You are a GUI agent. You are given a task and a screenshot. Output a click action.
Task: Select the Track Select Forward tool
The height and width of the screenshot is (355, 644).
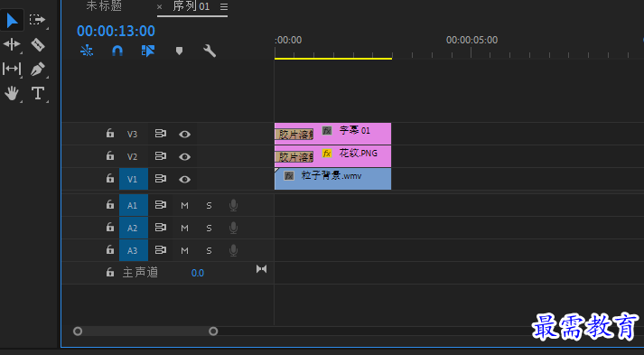pos(37,20)
